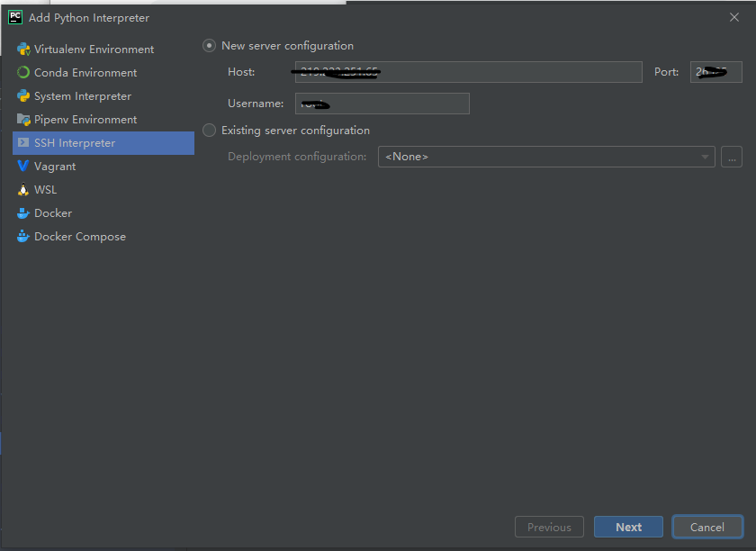Focus the Username input field
The image size is (756, 551).
[382, 104]
